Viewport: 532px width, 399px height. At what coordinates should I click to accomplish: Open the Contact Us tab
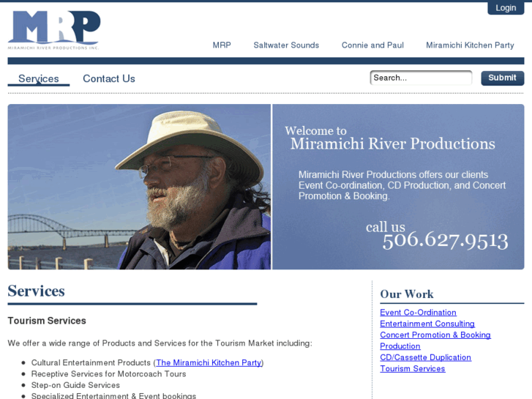coord(109,79)
